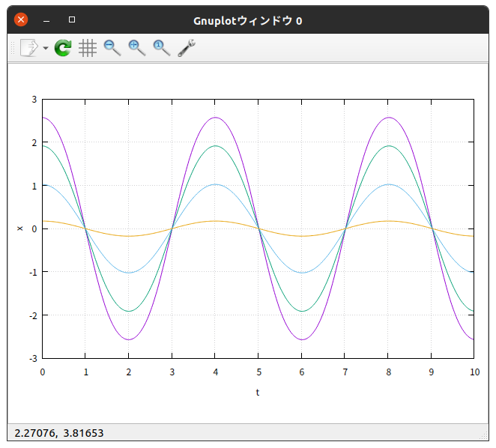
Task: Click the x-axis label 't'
Action: pyautogui.click(x=258, y=393)
